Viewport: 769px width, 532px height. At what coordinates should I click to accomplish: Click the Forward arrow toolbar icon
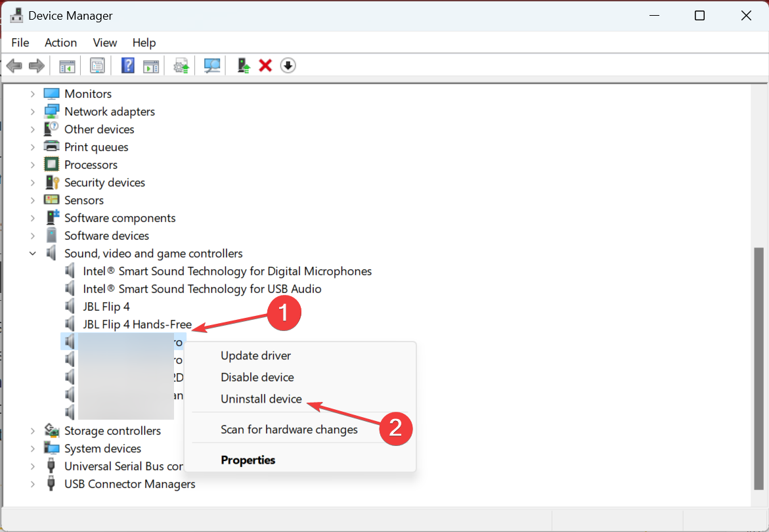(37, 65)
